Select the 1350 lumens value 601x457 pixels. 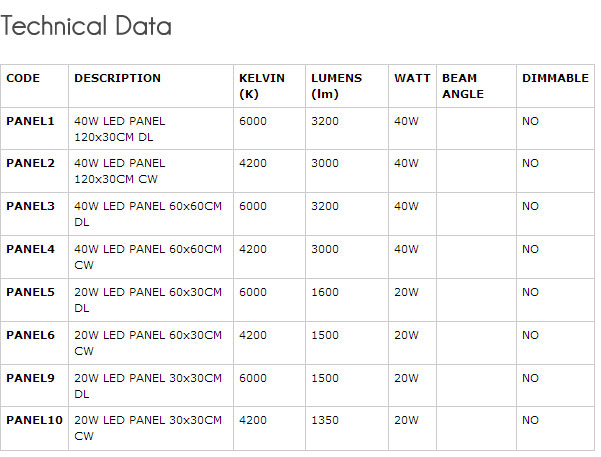[325, 421]
